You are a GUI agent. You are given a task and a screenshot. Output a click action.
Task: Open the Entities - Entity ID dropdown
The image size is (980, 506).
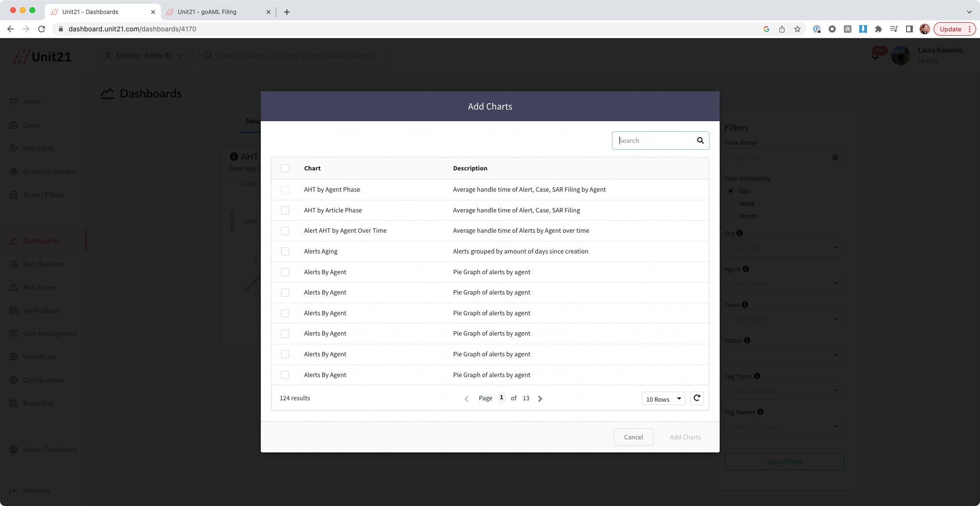[x=144, y=56]
